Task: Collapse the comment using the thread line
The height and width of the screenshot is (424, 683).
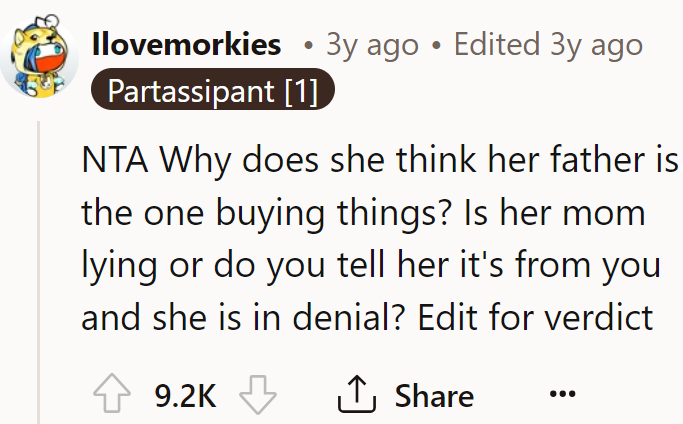Action: pos(39,272)
